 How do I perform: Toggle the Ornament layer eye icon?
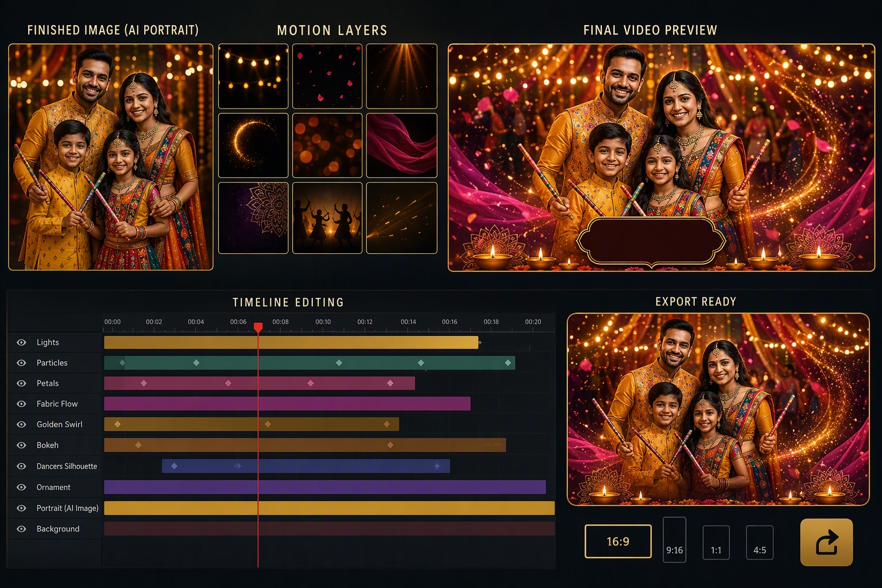tap(21, 487)
